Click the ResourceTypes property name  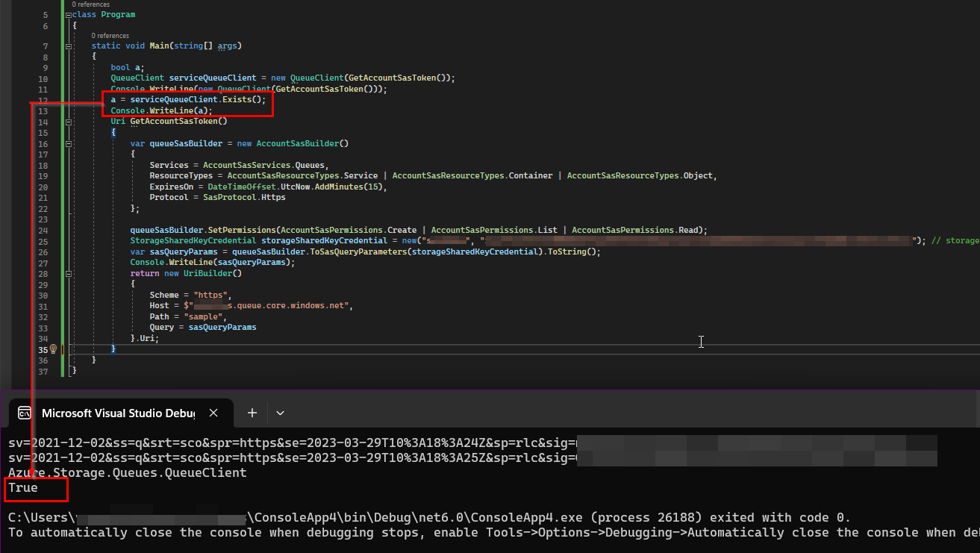(181, 176)
